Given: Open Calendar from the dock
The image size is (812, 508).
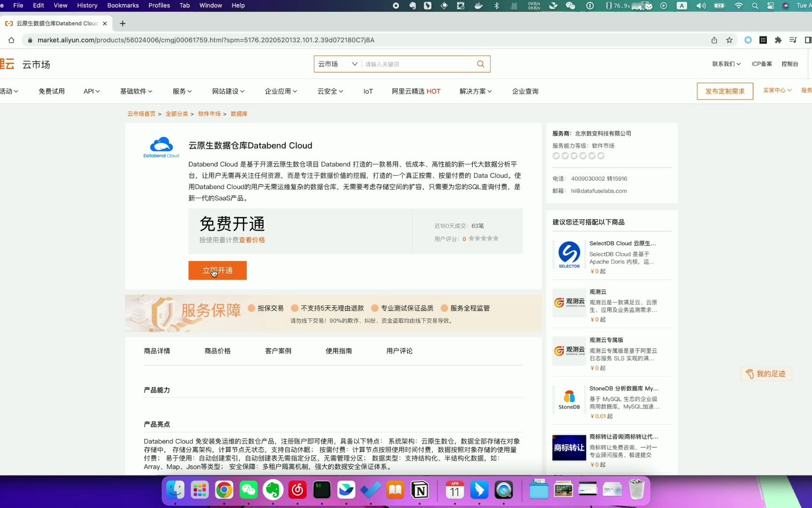Looking at the screenshot, I should [455, 490].
